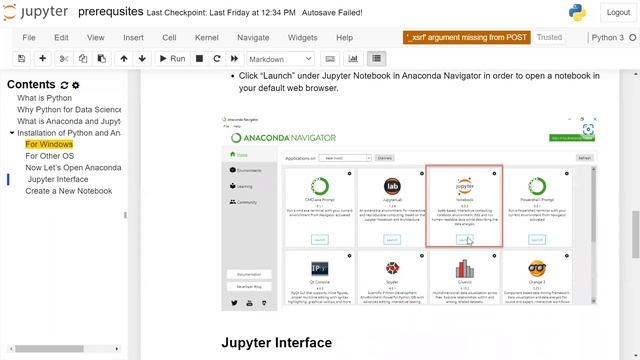Open the Cell menu

(169, 38)
